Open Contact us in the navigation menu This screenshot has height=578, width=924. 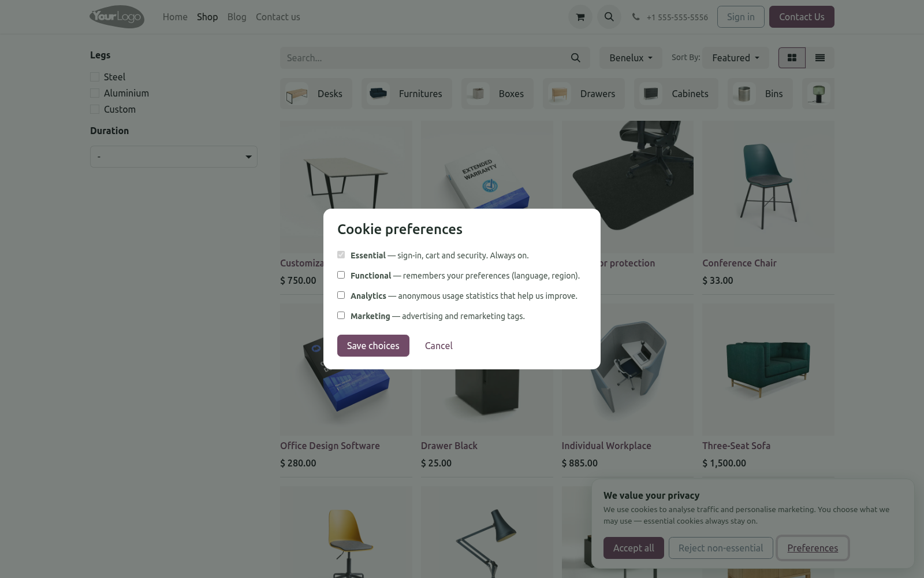pyautogui.click(x=278, y=17)
